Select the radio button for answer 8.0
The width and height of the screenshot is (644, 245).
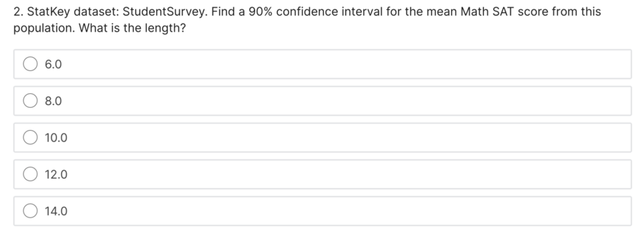pyautogui.click(x=30, y=101)
